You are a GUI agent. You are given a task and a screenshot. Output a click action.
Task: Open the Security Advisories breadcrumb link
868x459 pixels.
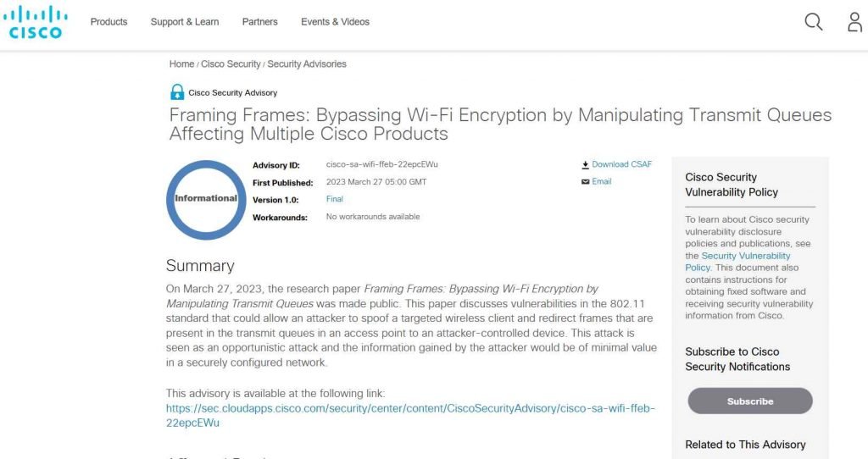pyautogui.click(x=307, y=64)
